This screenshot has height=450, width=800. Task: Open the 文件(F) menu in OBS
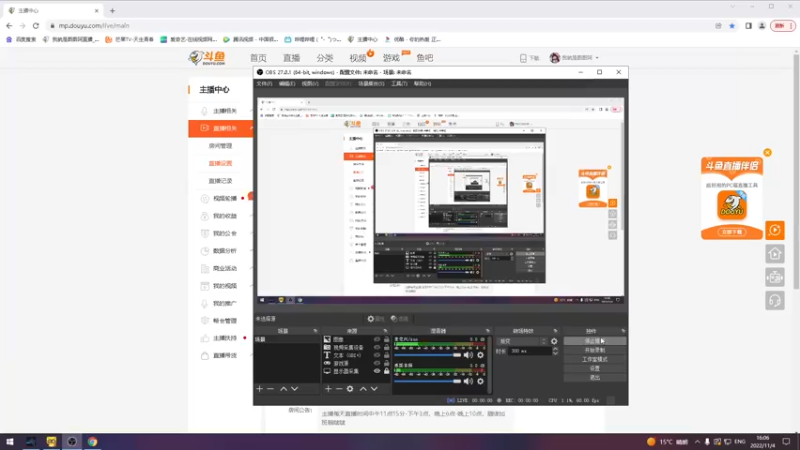click(x=264, y=84)
